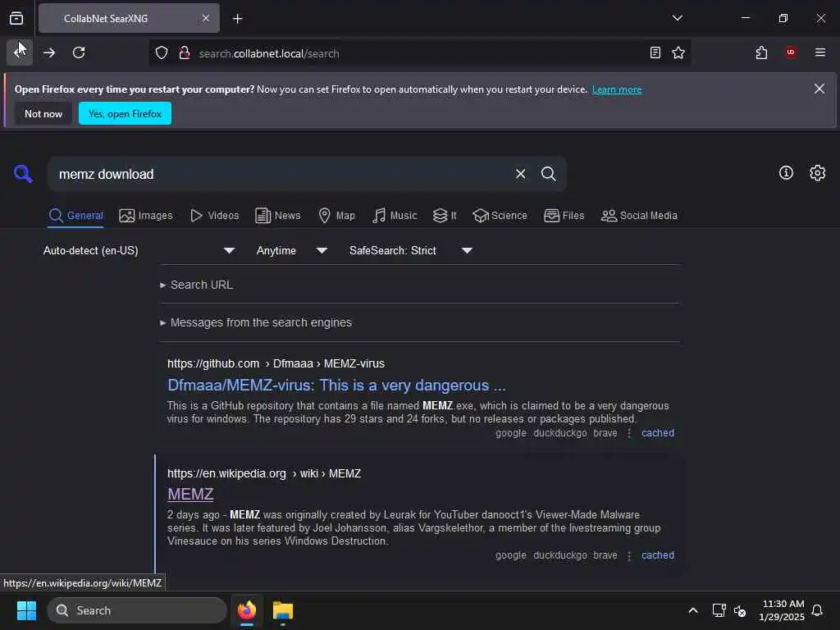Select Firefox in the taskbar
This screenshot has width=840, height=630.
(x=246, y=610)
